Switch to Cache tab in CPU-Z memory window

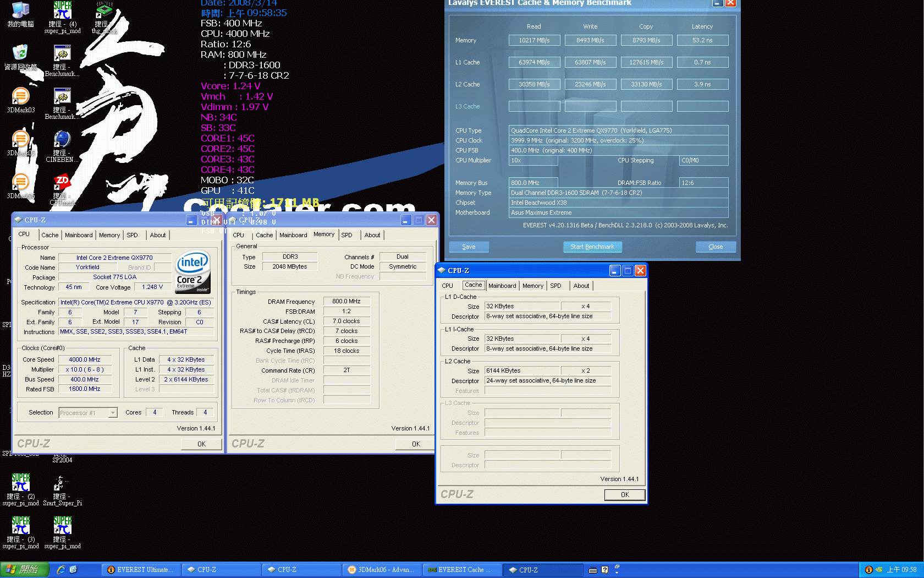[x=265, y=235]
